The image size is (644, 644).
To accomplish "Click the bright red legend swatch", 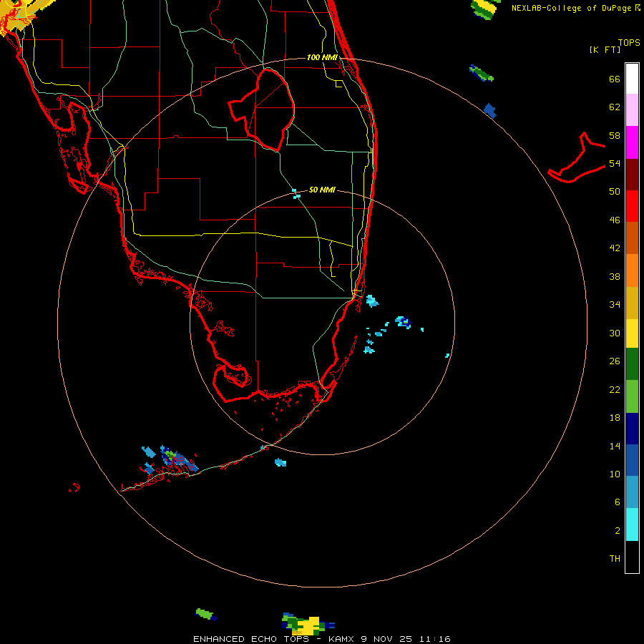I will point(632,206).
